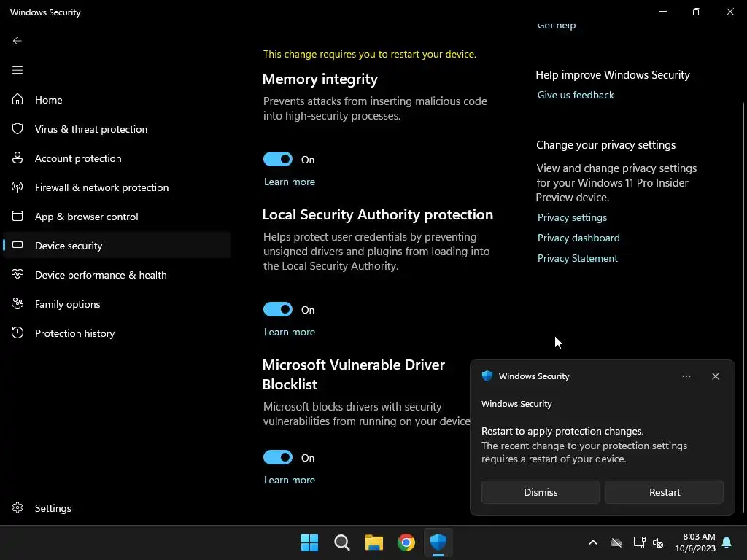Click Learn more under Memory integrity
The height and width of the screenshot is (560, 747).
tap(290, 182)
